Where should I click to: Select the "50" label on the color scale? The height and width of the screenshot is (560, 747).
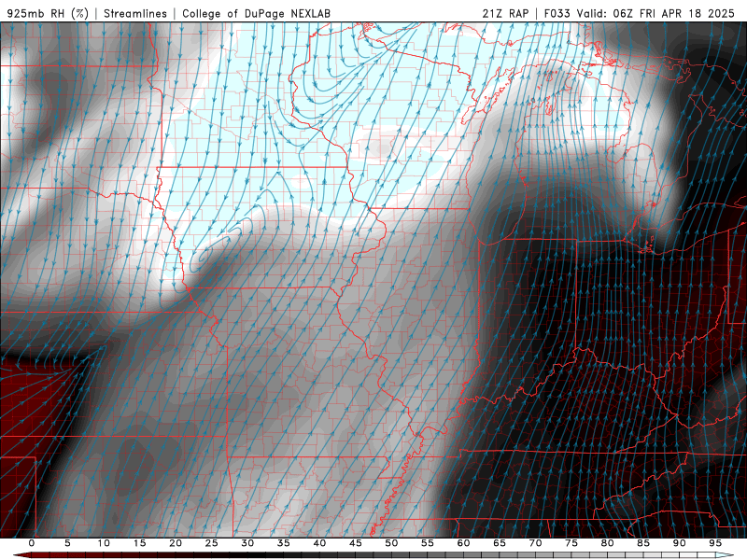coord(391,543)
